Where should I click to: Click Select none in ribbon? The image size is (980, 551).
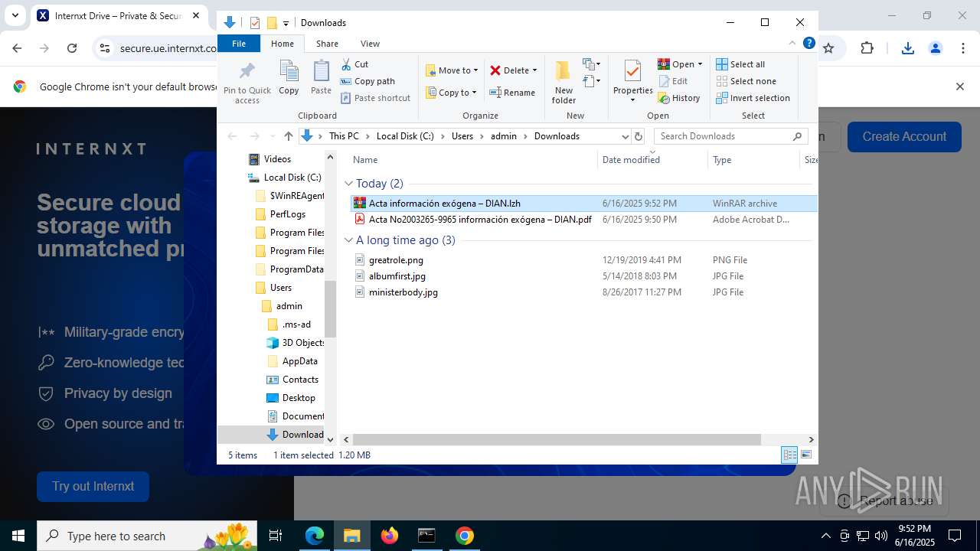click(746, 81)
